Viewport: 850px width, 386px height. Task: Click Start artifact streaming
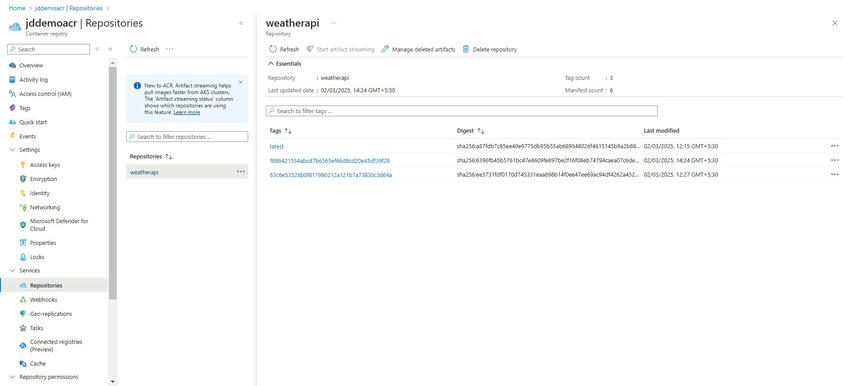pos(340,49)
